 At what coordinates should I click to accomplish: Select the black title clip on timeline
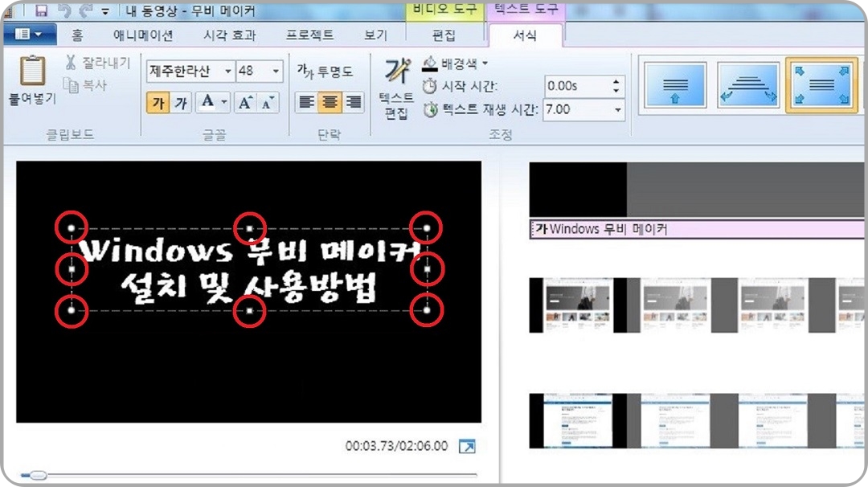click(578, 190)
